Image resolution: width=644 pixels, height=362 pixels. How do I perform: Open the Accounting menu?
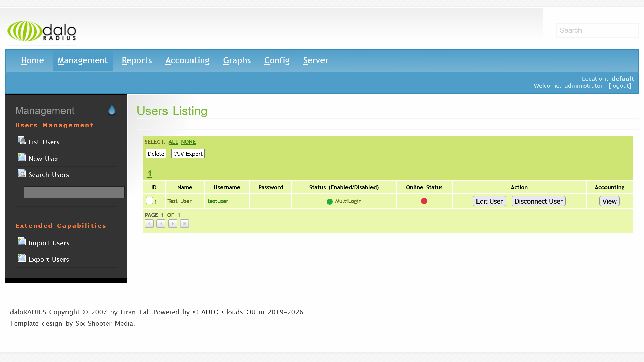(x=187, y=60)
